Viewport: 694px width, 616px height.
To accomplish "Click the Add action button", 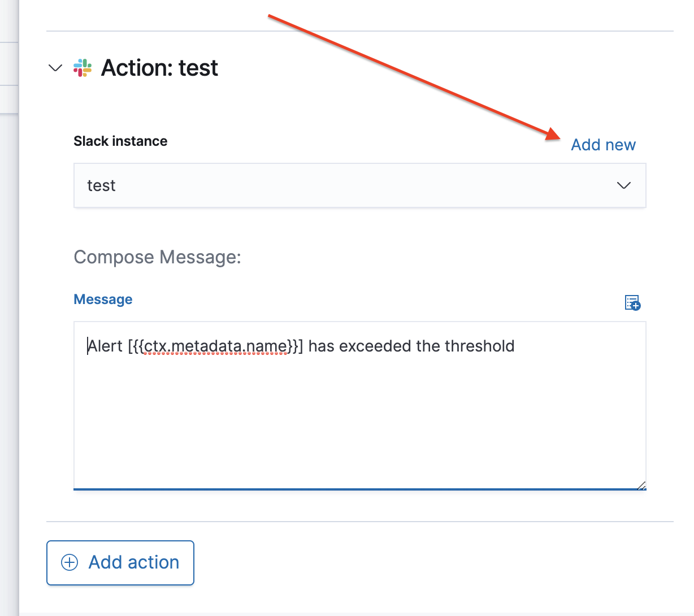I will pyautogui.click(x=120, y=563).
